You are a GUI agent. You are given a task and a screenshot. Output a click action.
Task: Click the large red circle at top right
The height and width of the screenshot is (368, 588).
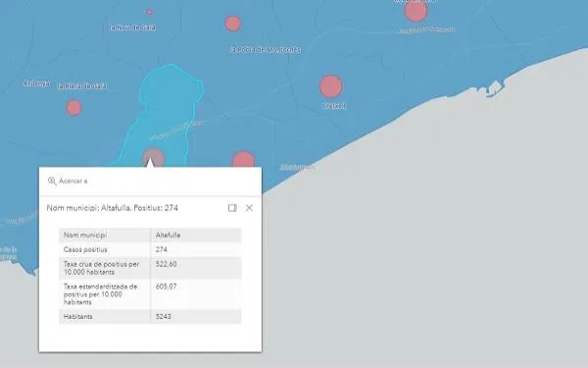(416, 11)
